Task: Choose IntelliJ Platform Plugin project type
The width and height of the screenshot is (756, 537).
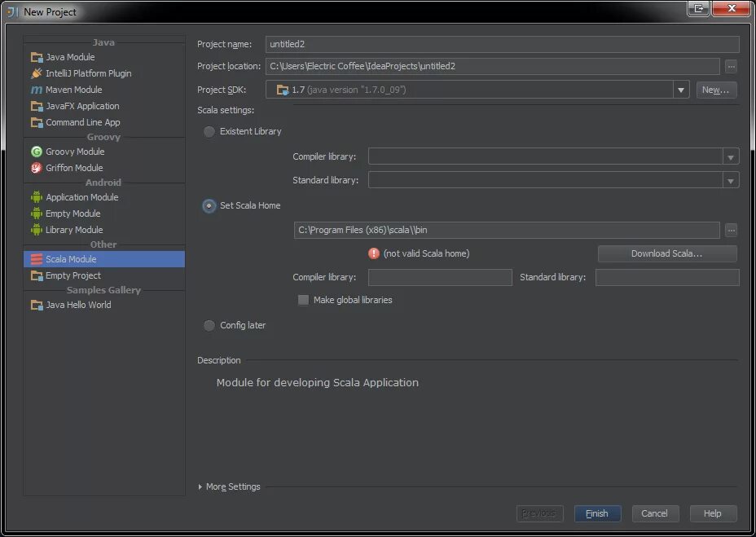Action: (x=104, y=73)
